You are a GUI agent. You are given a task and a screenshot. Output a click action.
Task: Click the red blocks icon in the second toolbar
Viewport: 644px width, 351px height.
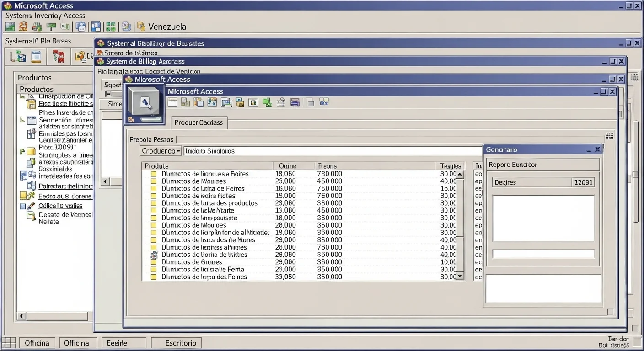coord(59,57)
